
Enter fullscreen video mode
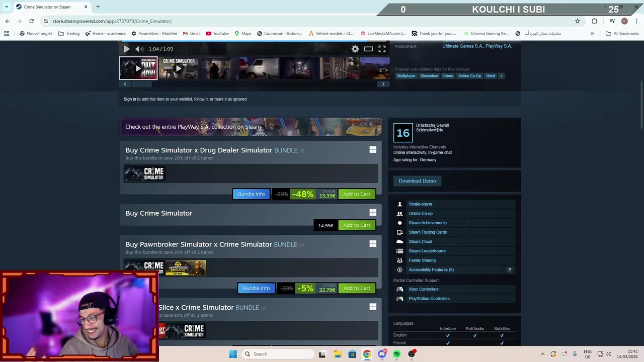pos(382,49)
